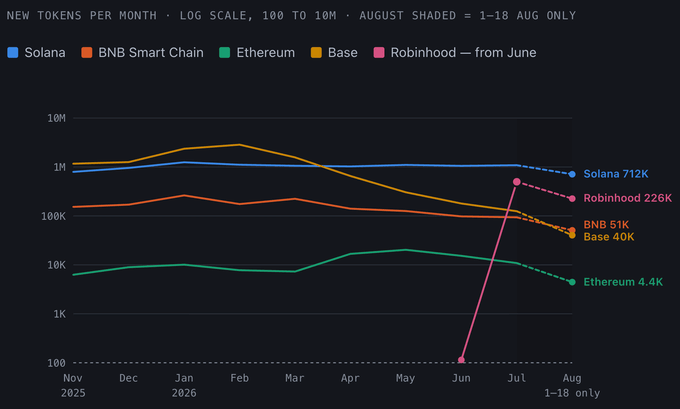Click the 10M y-axis label

(x=56, y=118)
